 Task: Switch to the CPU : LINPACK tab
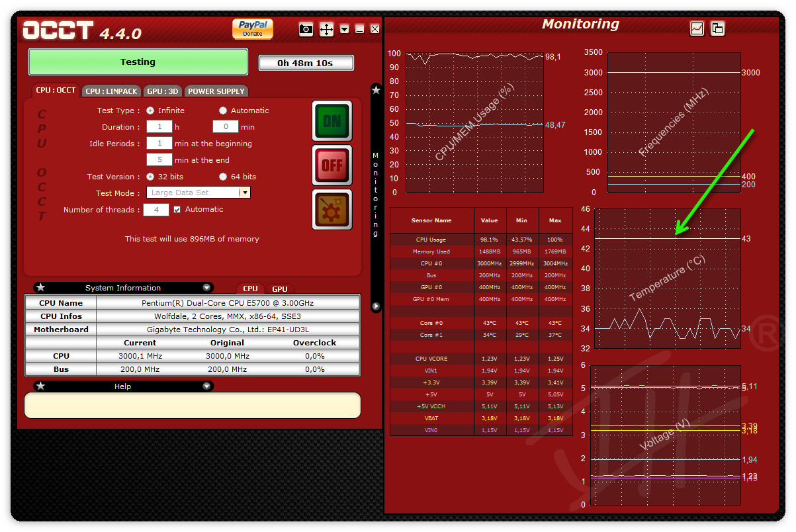112,91
